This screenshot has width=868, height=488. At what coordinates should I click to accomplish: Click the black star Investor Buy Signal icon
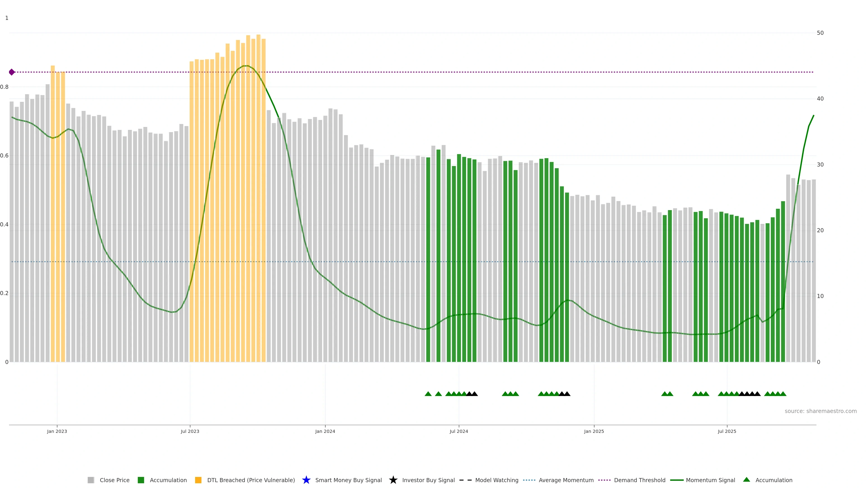(393, 480)
